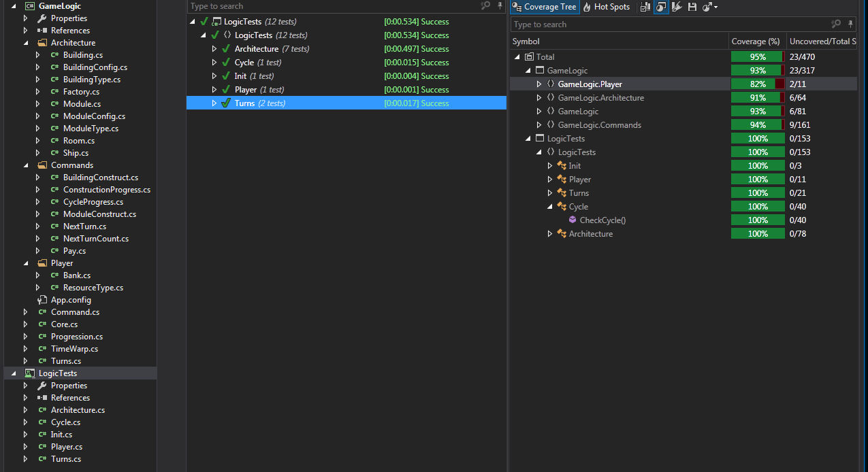Click the CheckCycle() purple method icon

pos(573,220)
